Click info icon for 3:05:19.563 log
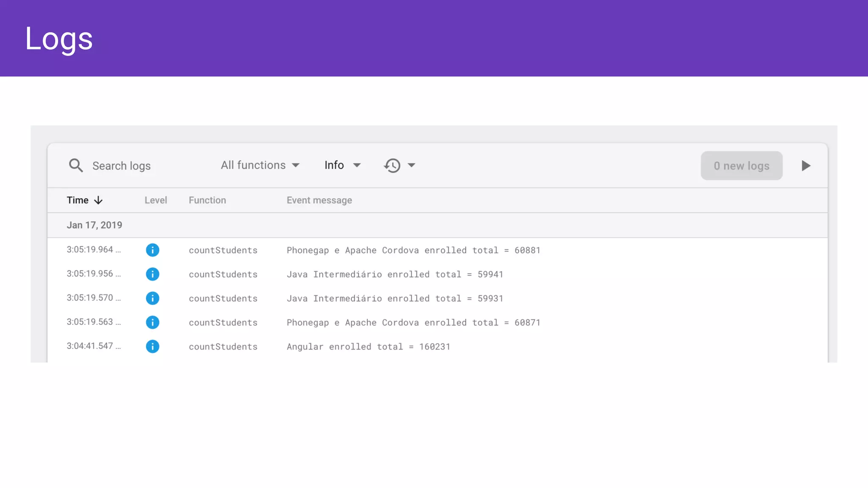Viewport: 868px width, 488px height. point(153,322)
